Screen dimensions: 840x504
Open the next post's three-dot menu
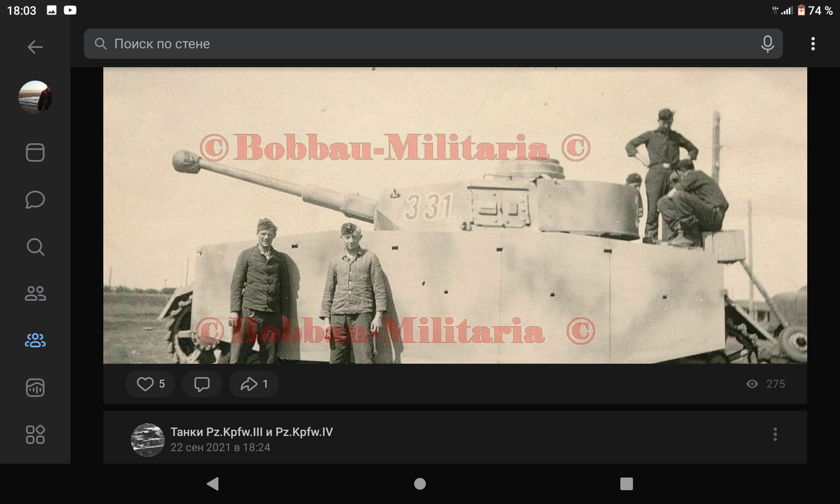pos(775,434)
